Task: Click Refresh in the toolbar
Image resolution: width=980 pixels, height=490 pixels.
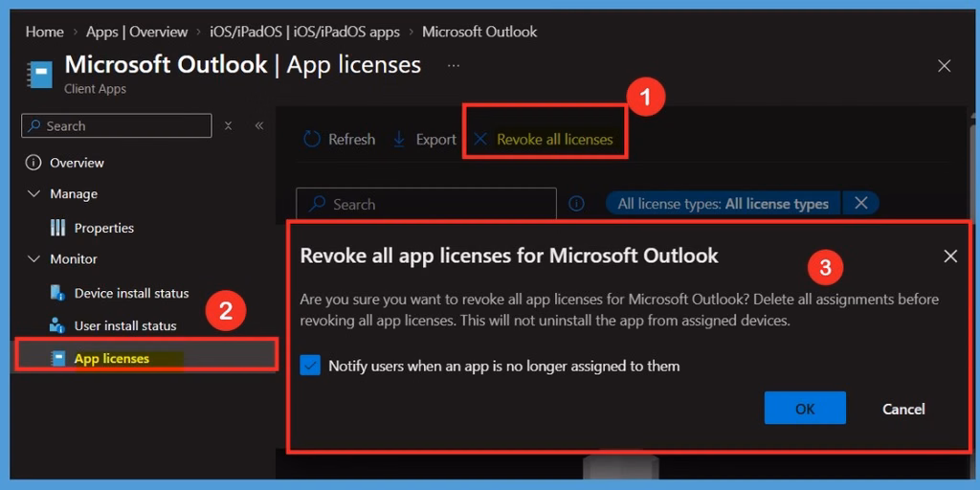Action: 352,140
